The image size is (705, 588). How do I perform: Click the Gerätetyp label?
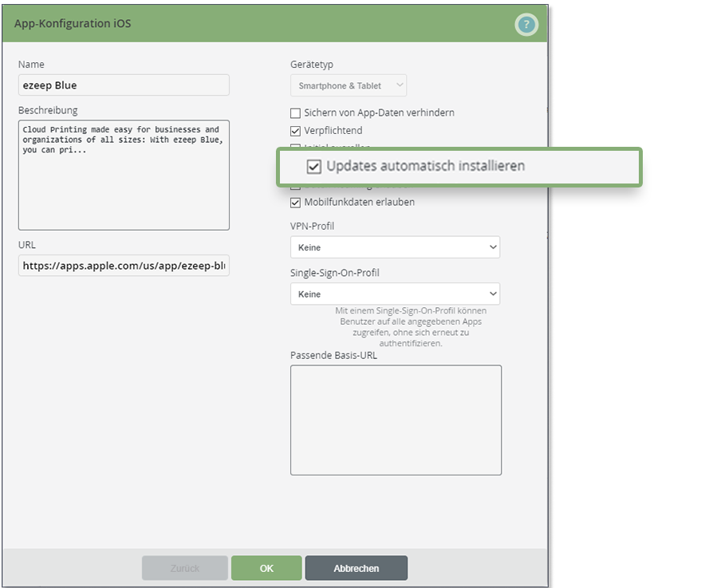pos(312,65)
